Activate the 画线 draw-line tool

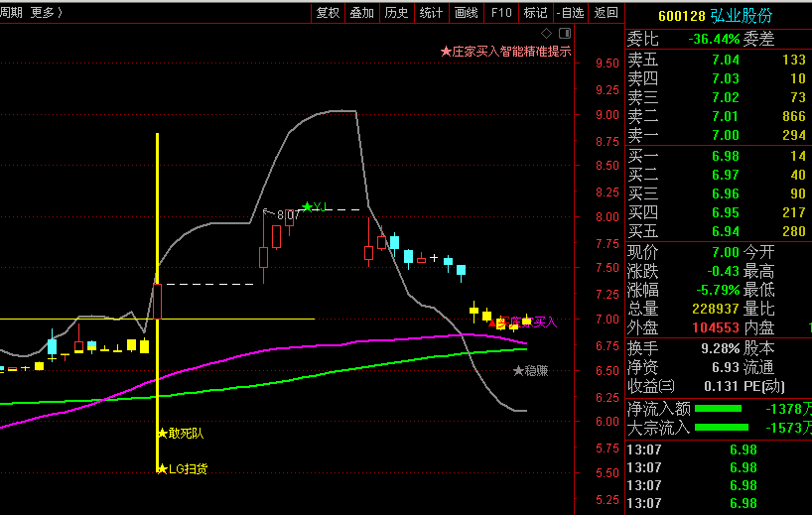467,13
